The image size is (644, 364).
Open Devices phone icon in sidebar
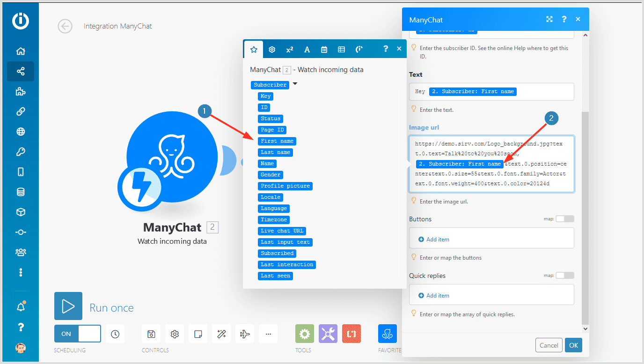click(21, 172)
